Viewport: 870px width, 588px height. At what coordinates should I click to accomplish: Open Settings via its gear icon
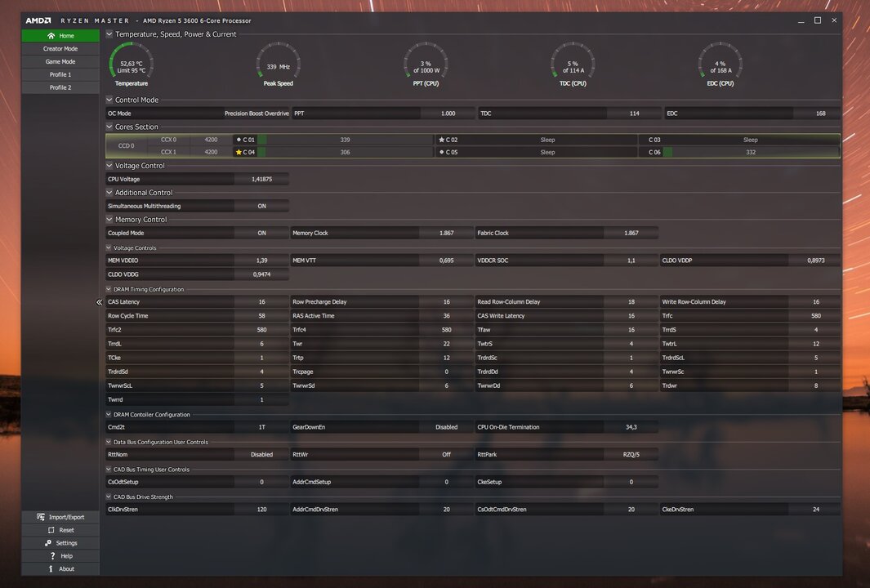click(x=47, y=543)
